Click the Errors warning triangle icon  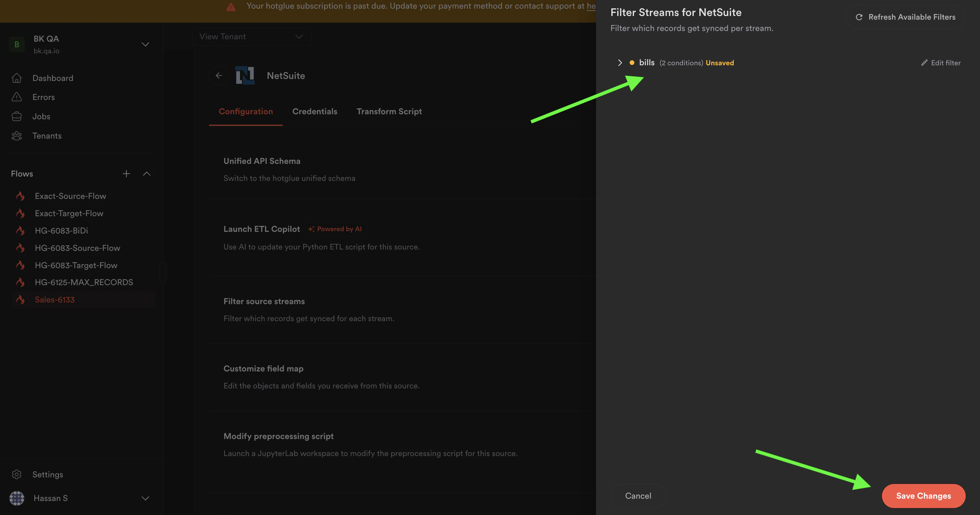(x=16, y=97)
